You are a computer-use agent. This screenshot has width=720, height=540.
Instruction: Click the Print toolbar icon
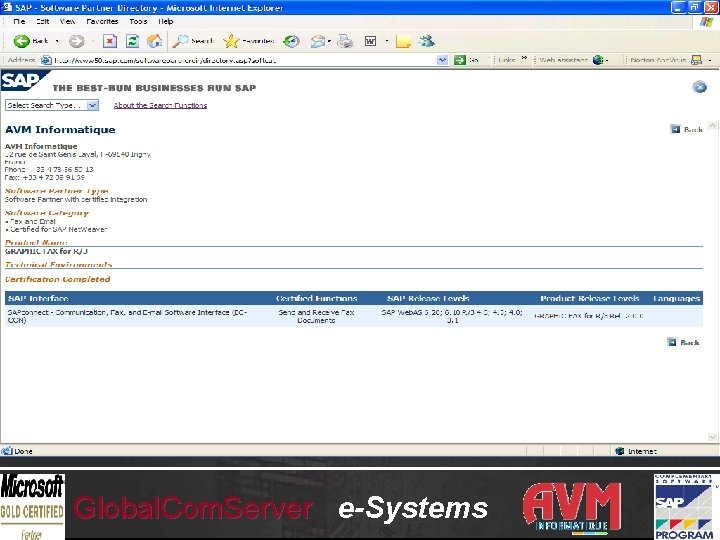point(345,41)
